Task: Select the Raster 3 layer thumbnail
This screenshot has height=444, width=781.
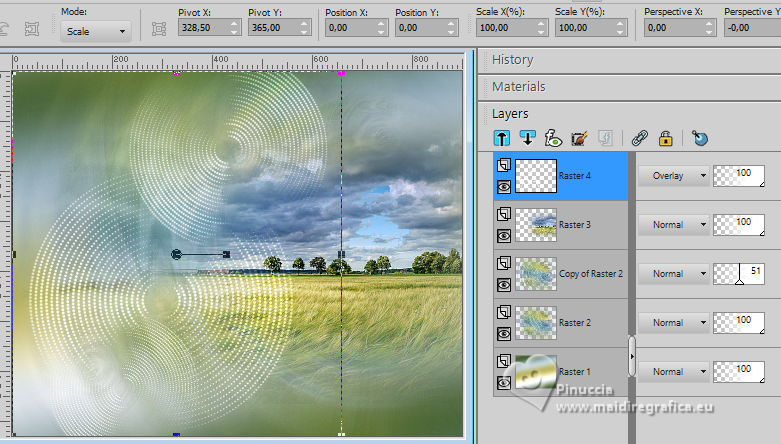Action: (x=536, y=225)
